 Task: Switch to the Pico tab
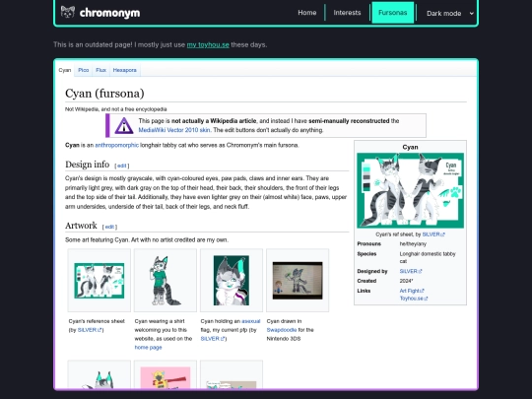(x=83, y=70)
